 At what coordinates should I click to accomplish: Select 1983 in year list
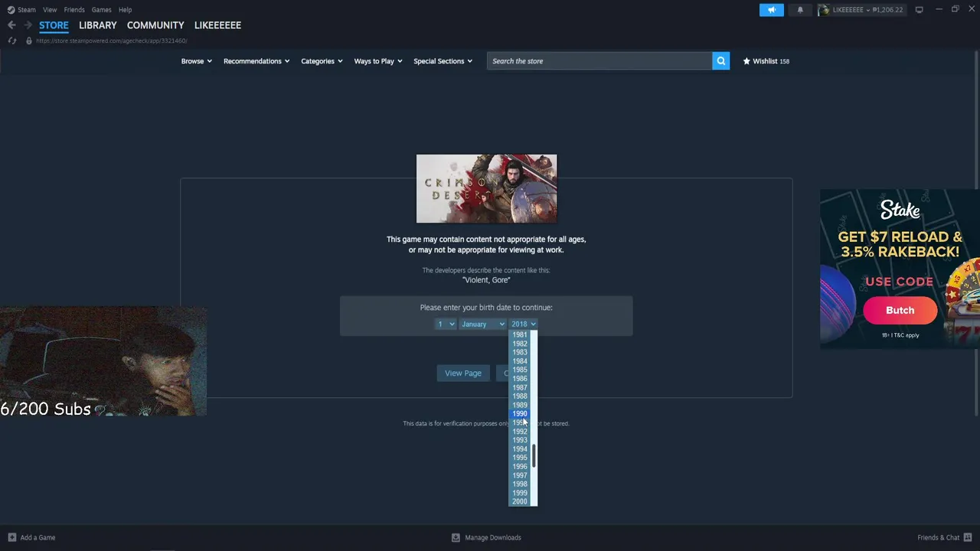click(x=520, y=353)
